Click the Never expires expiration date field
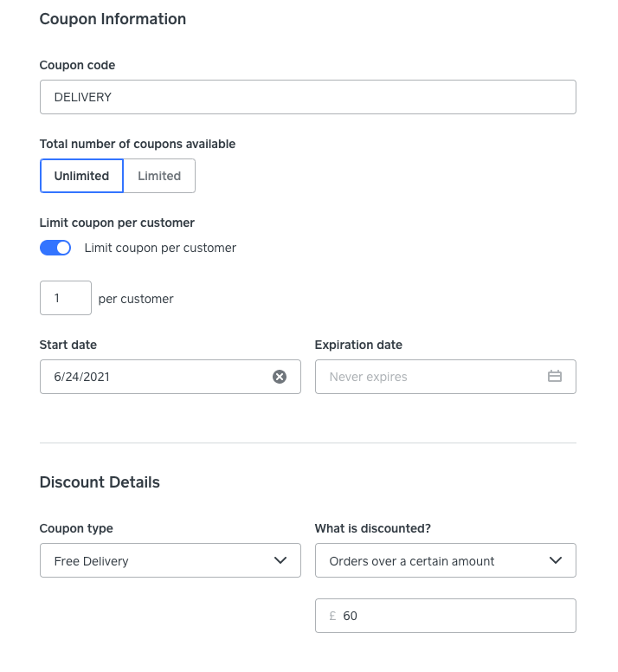 428,377
